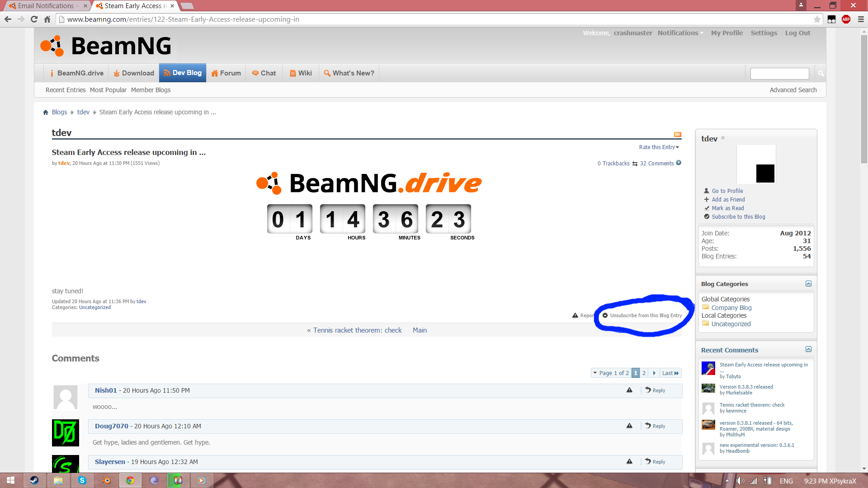Go to next comments page arrow
The image size is (868, 488).
(x=654, y=373)
